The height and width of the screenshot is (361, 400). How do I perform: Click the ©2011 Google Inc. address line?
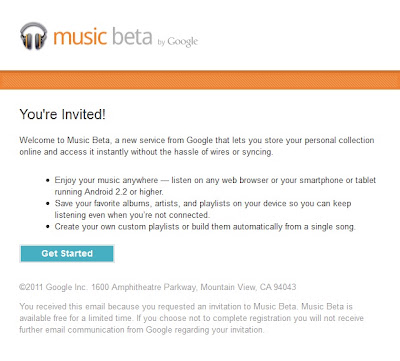pos(158,287)
